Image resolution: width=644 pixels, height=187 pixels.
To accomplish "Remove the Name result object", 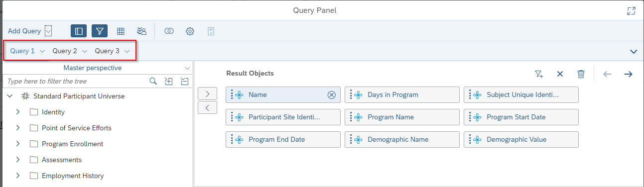I will click(332, 95).
